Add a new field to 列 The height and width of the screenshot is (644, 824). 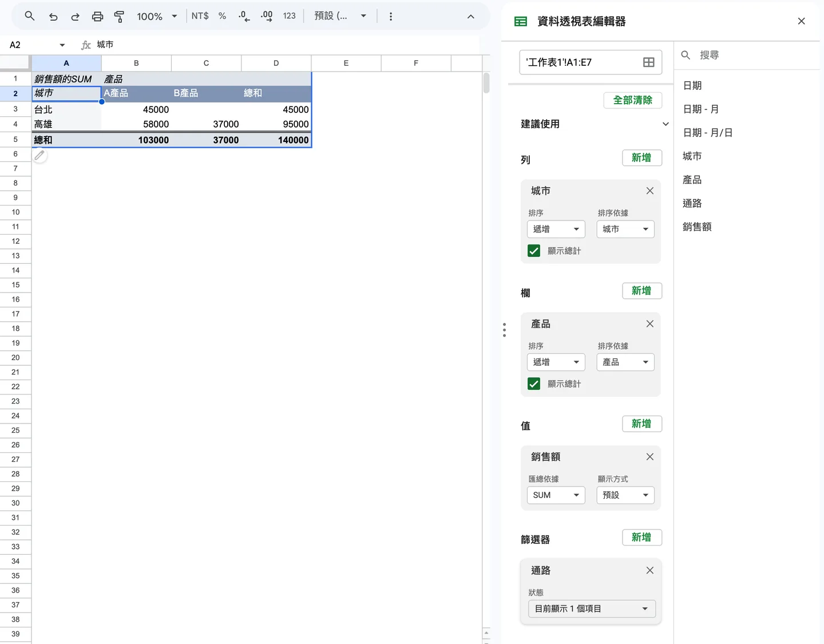[x=642, y=158]
